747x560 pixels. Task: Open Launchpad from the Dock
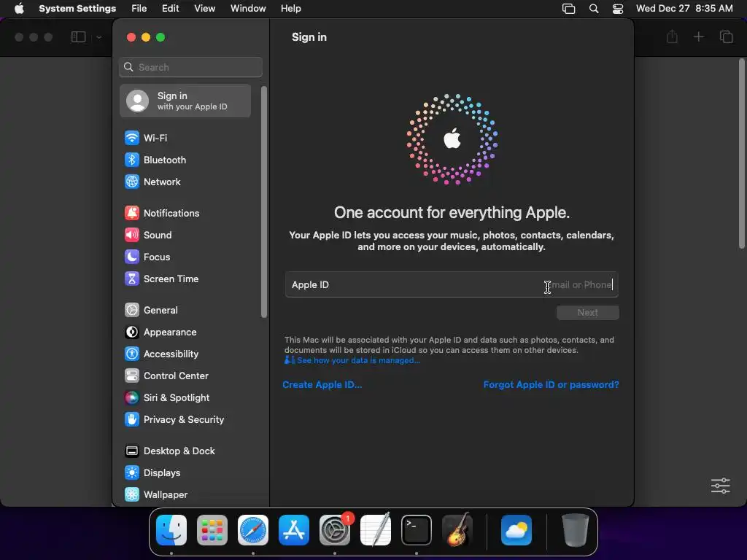point(212,531)
